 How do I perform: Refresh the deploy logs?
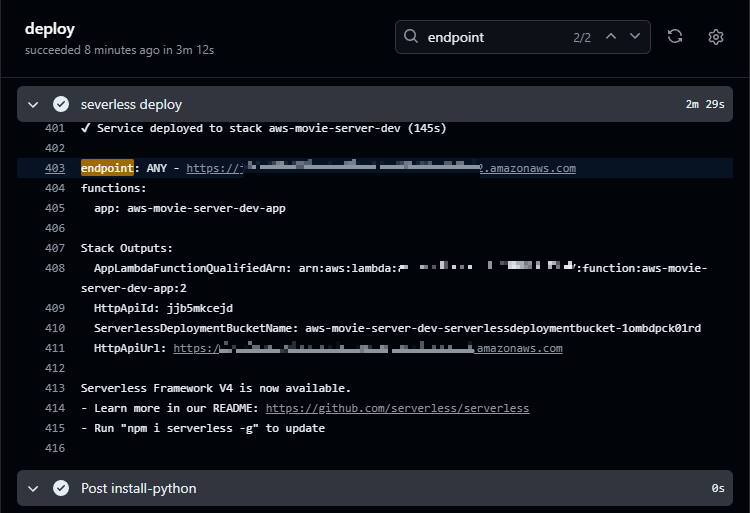(675, 36)
